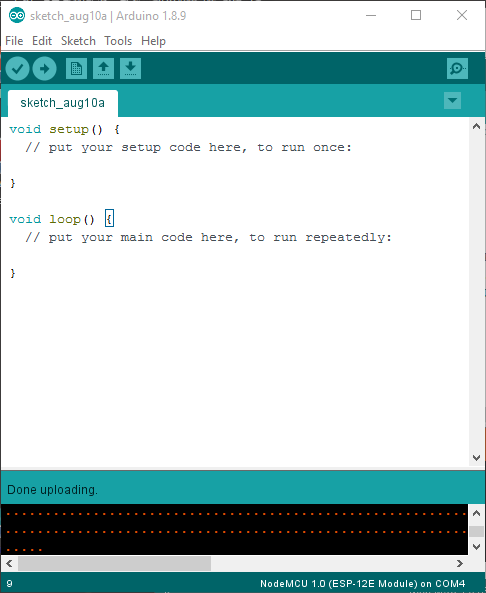Click the Upload arrow button
The width and height of the screenshot is (486, 593).
click(x=45, y=68)
